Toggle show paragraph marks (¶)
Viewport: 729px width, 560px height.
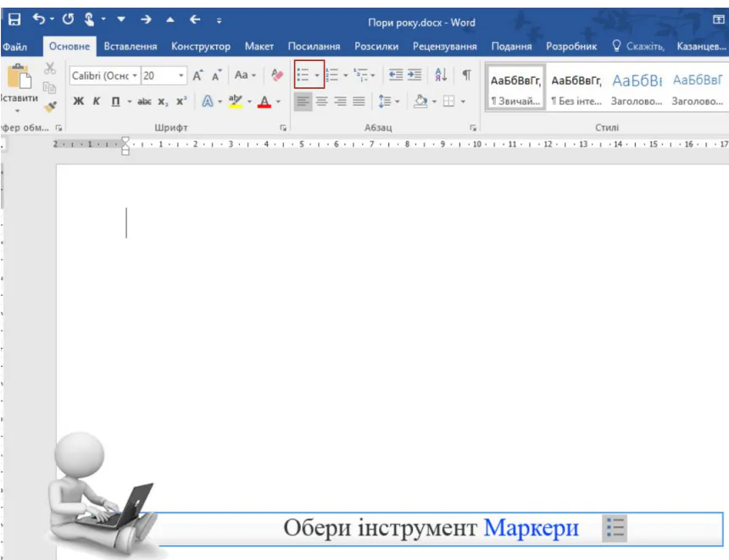tap(466, 75)
